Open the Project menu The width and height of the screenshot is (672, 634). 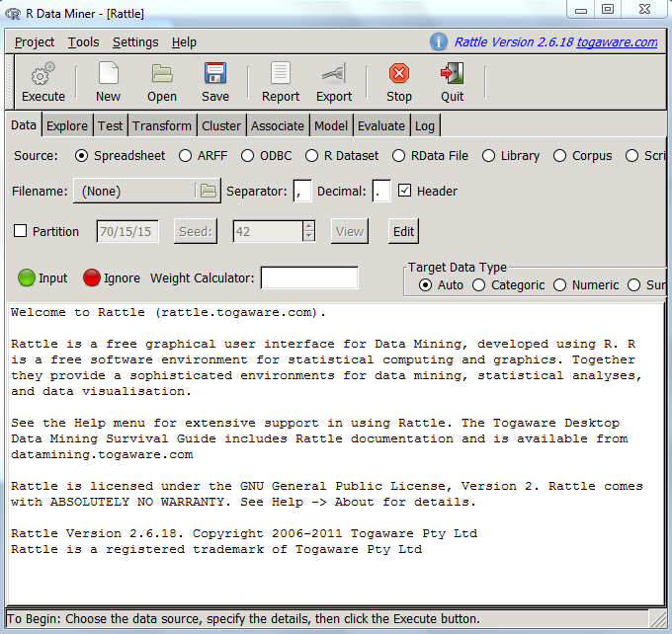(x=35, y=42)
